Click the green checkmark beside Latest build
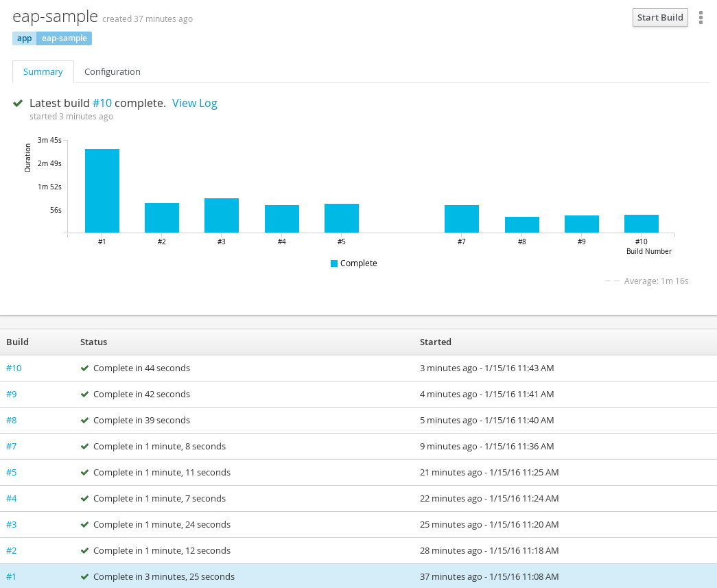 click(x=18, y=103)
